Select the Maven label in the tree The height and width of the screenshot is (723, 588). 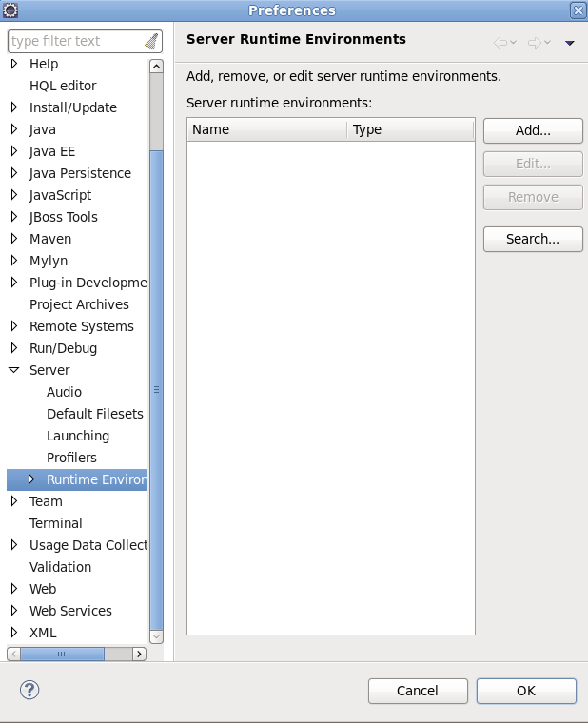tap(50, 239)
